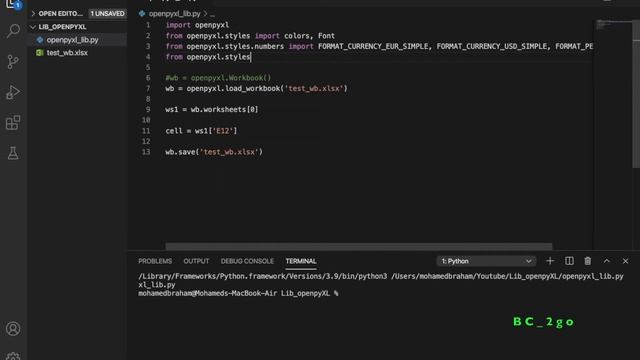Screen dimensions: 640x360
Task: Close the terminal panel
Action: [625, 261]
